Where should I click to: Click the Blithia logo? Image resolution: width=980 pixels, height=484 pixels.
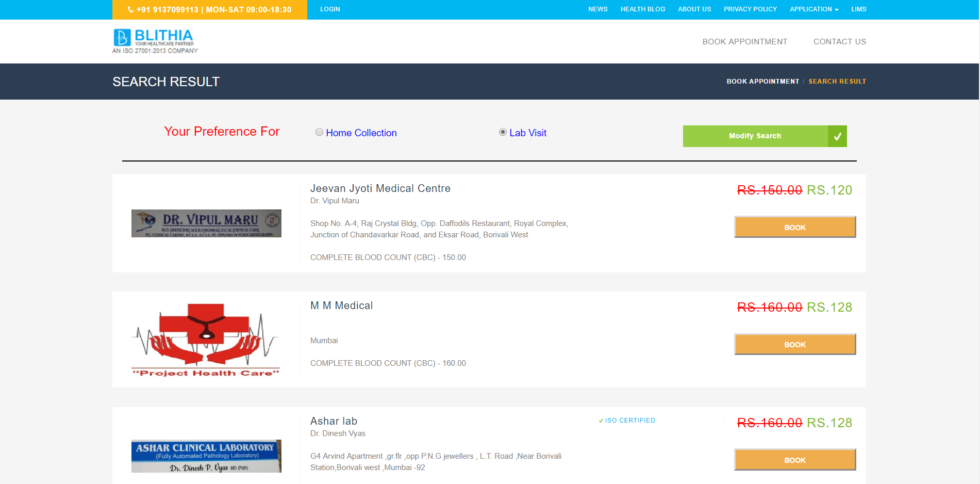click(155, 41)
